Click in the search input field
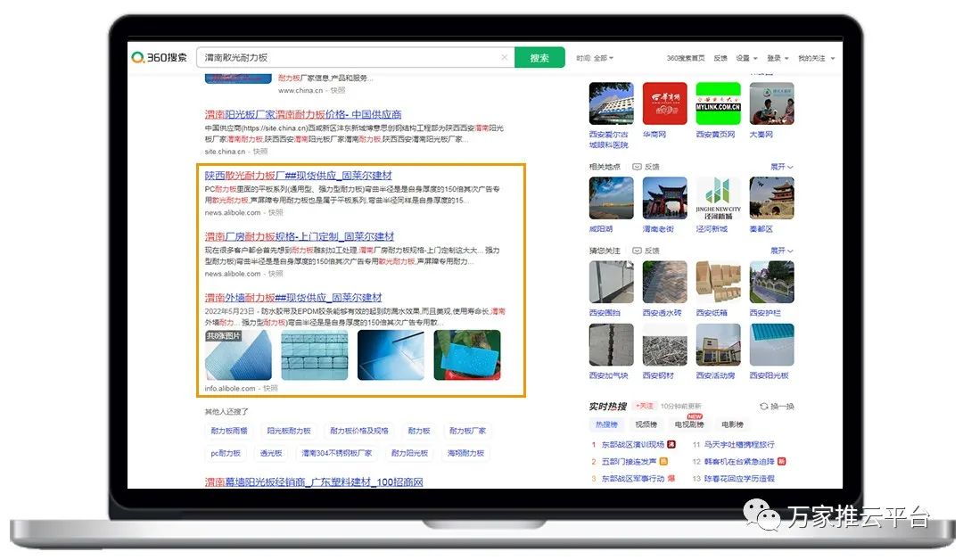Image resolution: width=963 pixels, height=560 pixels. pos(348,57)
